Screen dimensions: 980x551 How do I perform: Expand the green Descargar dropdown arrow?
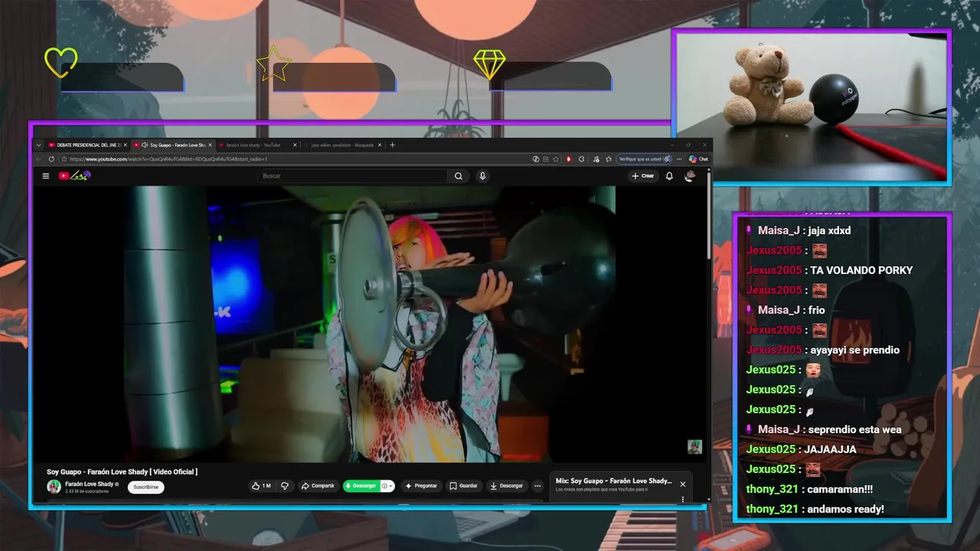[x=389, y=486]
